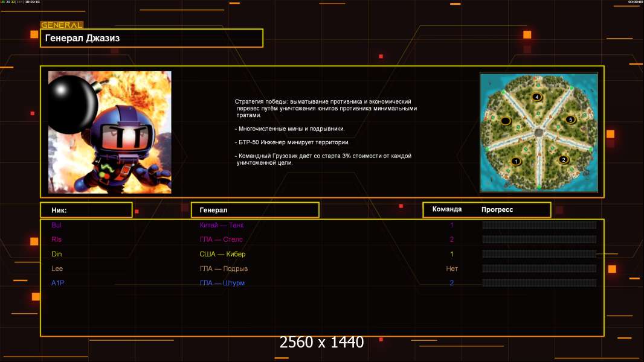This screenshot has width=644, height=362.
Task: Select player Bul in the list
Action: (57, 225)
